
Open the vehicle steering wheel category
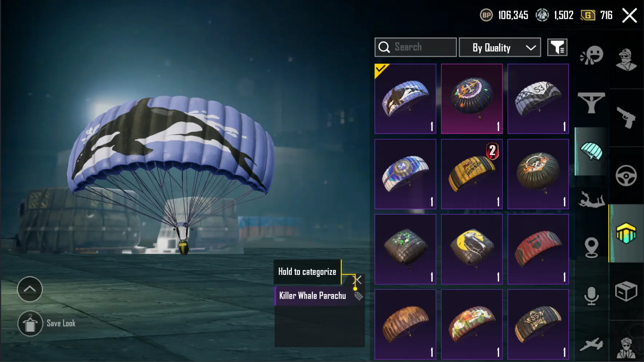[626, 176]
